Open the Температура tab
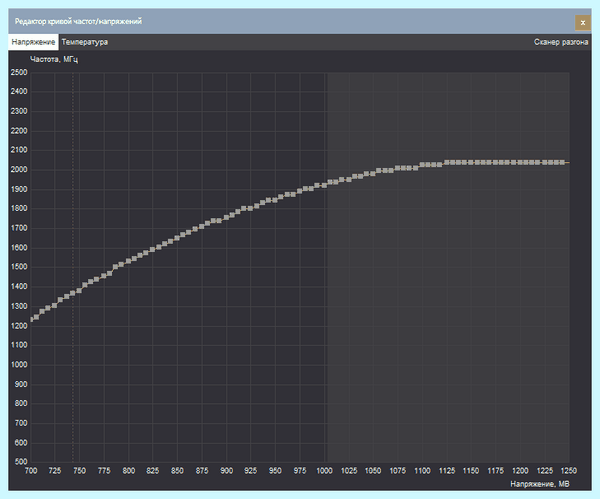600x499 pixels. [x=85, y=42]
